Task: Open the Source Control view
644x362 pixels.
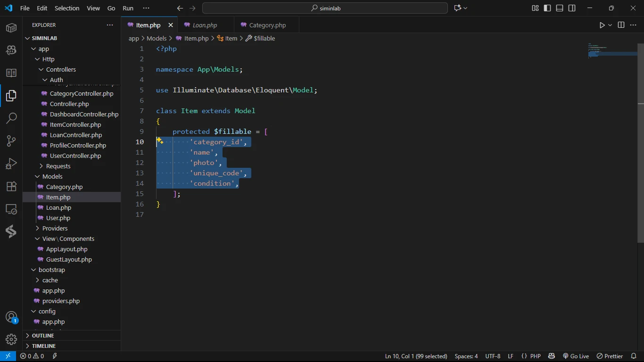Action: coord(11,141)
